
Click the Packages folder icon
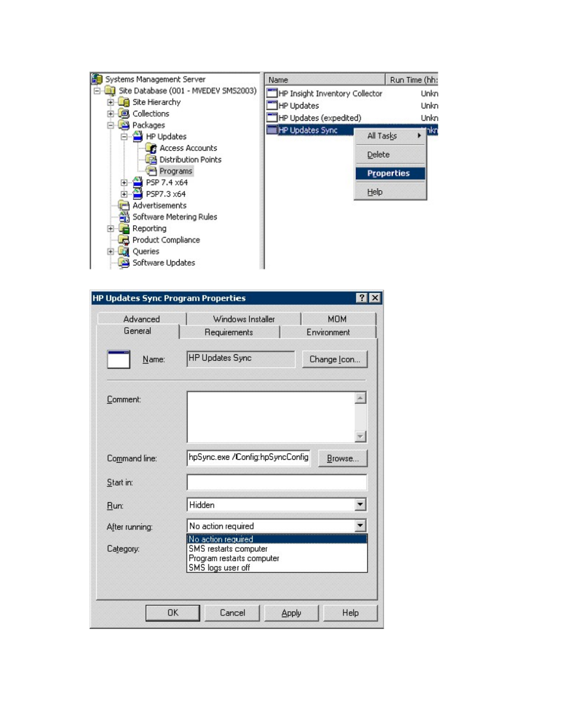click(x=124, y=125)
